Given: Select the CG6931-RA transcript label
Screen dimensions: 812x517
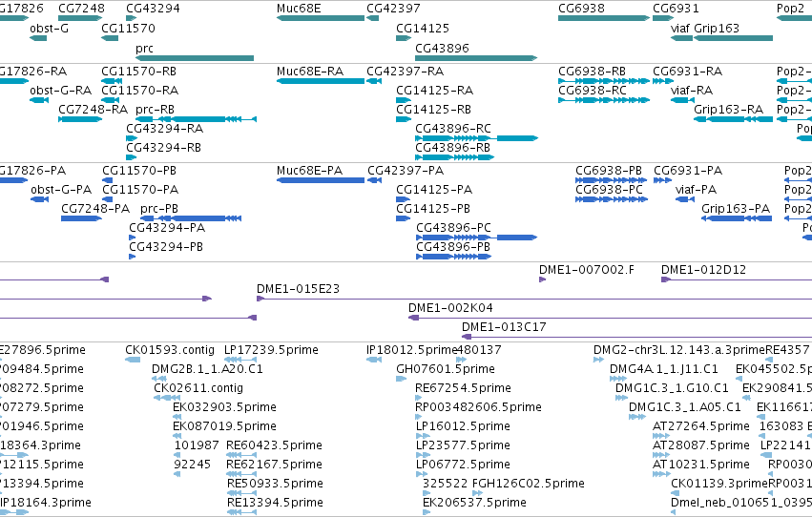Looking at the screenshot, I should pos(688,72).
